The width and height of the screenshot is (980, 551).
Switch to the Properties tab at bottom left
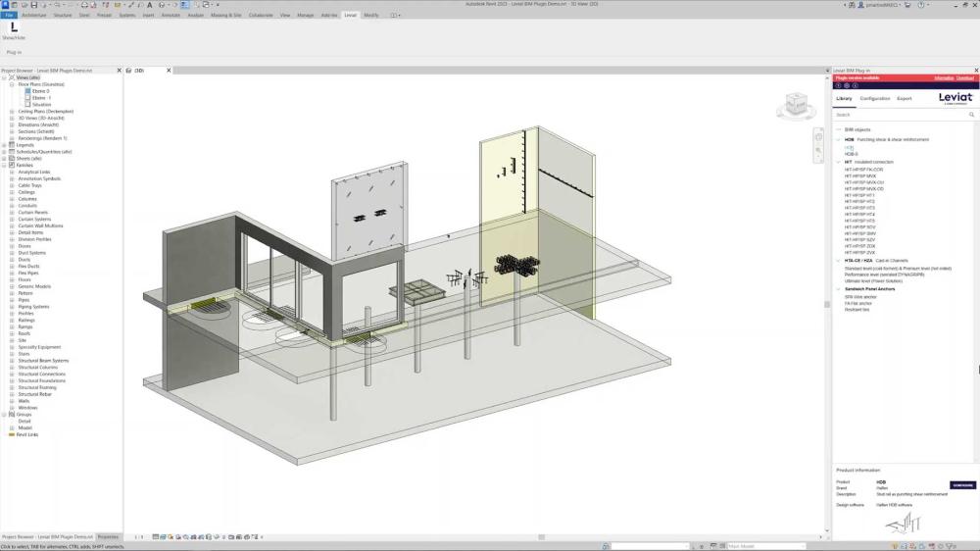108,537
